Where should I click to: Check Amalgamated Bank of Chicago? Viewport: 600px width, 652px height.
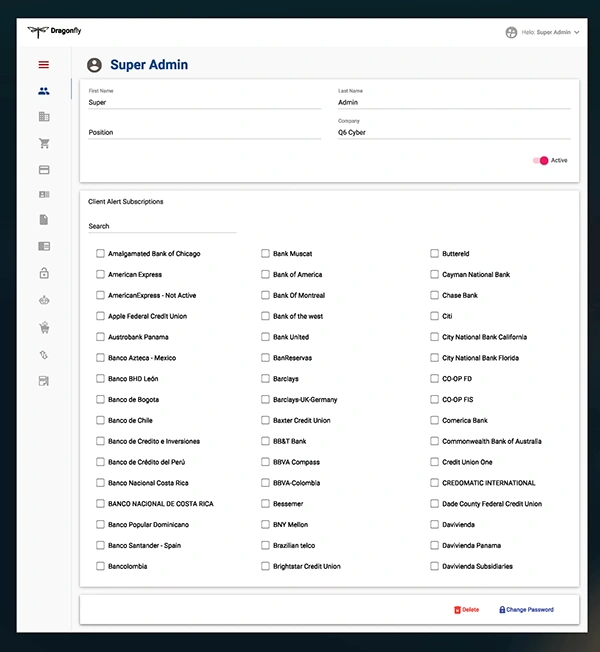pos(100,253)
